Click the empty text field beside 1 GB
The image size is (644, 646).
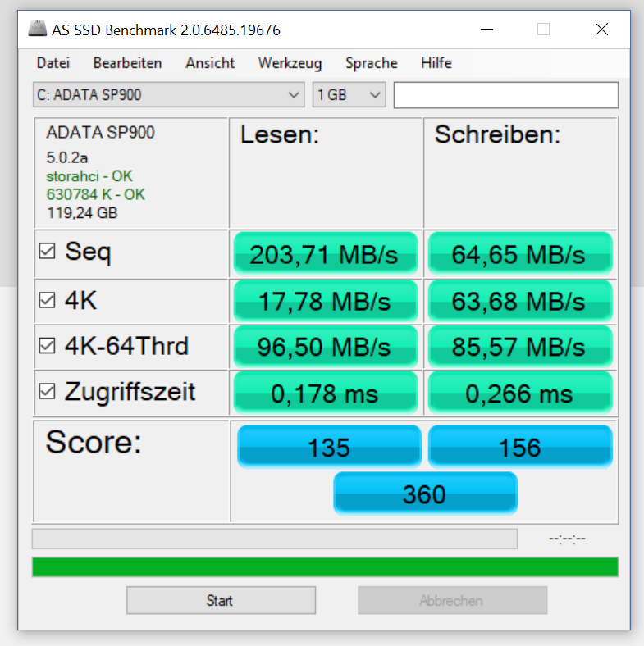click(506, 95)
